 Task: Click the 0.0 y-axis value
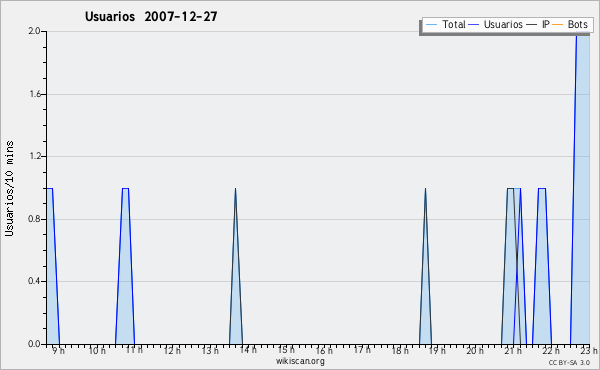click(x=34, y=344)
